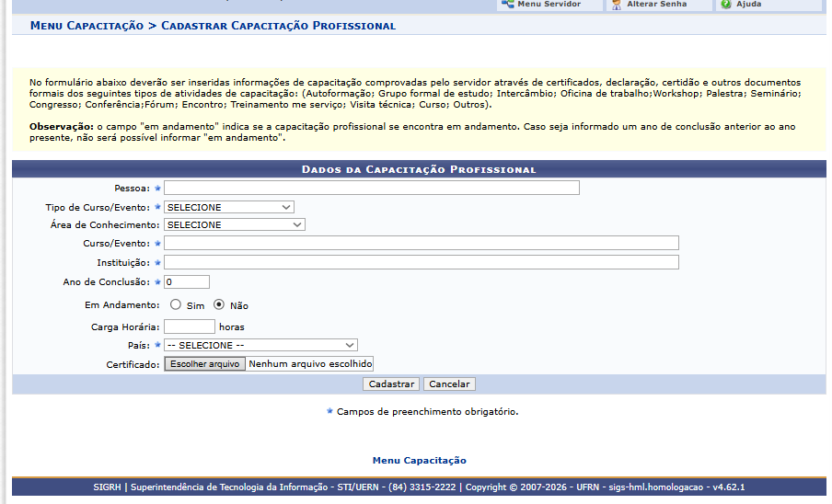Image resolution: width=832 pixels, height=504 pixels.
Task: Click the Cancelar button
Action: [x=449, y=384]
